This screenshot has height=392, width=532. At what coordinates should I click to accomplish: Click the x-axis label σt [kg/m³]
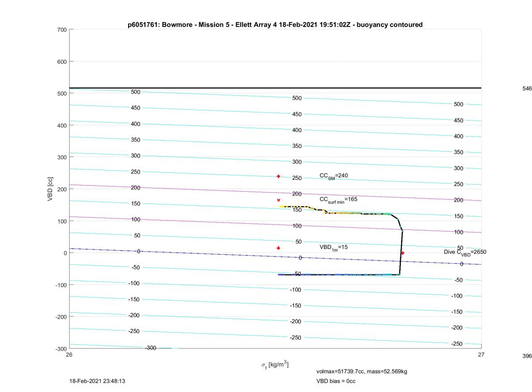pos(275,365)
